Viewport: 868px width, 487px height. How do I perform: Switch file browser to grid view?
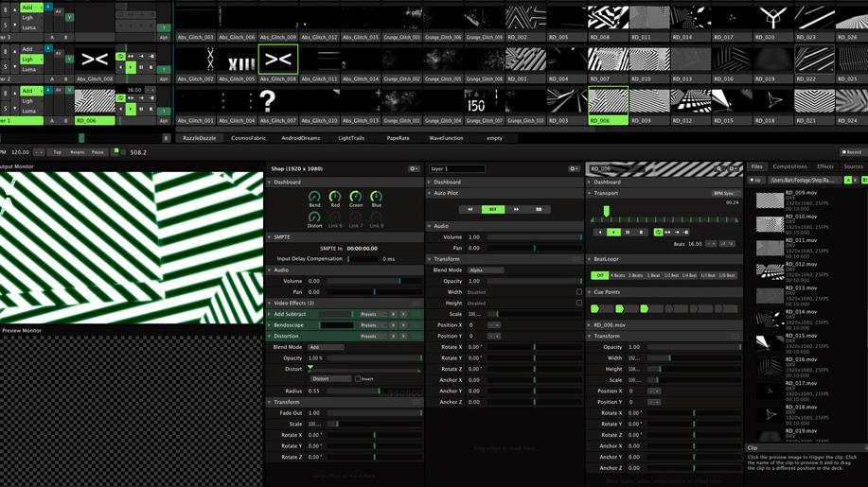pos(864,181)
